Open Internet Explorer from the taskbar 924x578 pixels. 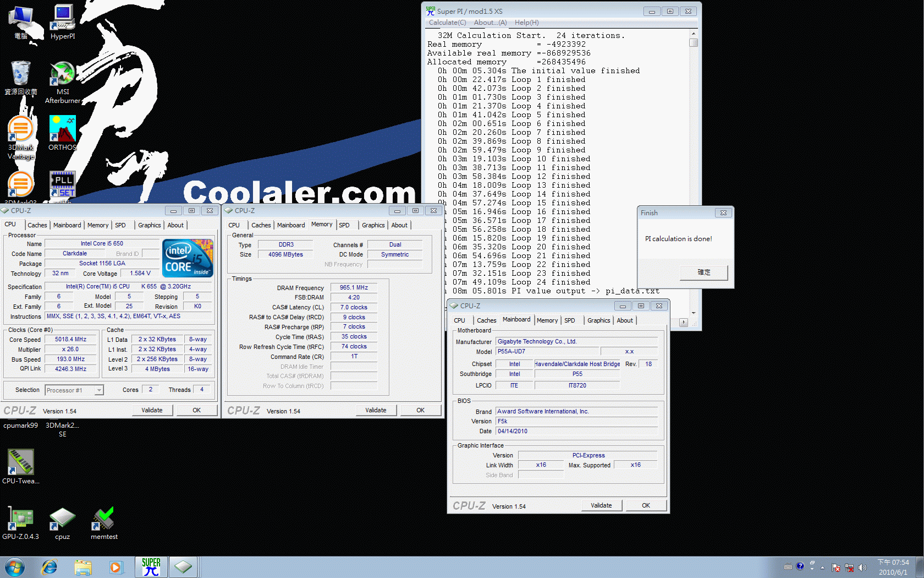click(x=50, y=567)
